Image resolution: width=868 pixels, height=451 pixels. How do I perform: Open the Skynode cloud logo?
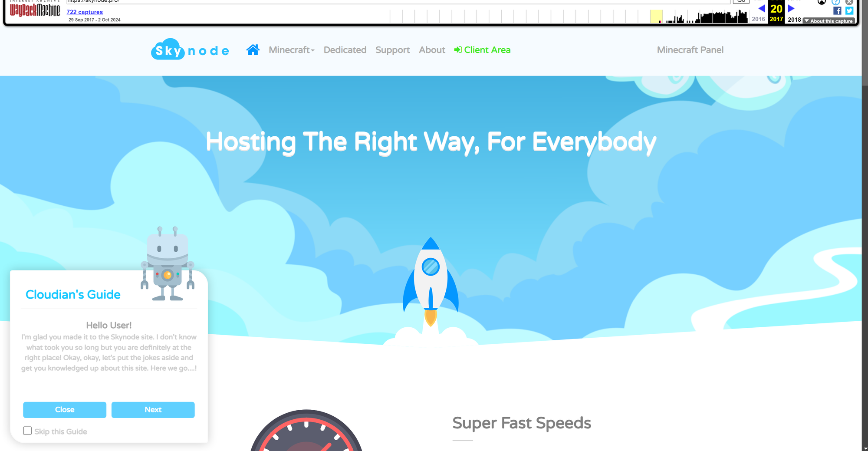190,49
